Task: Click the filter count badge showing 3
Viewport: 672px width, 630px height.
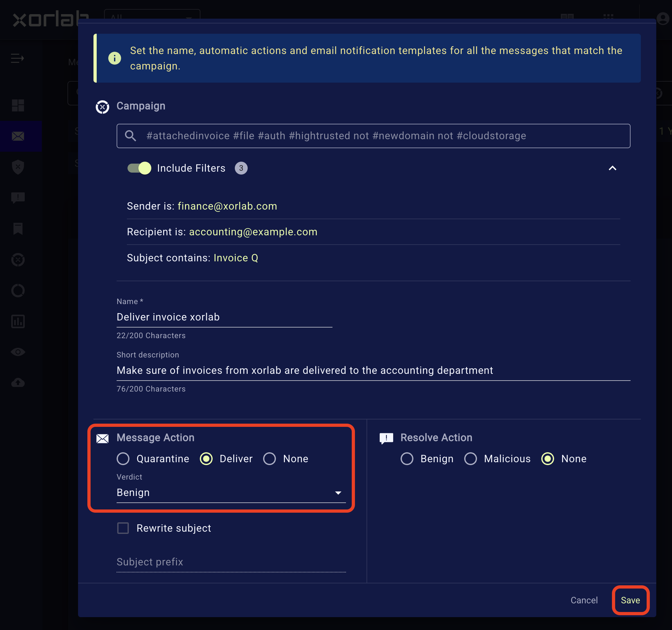Action: [241, 168]
